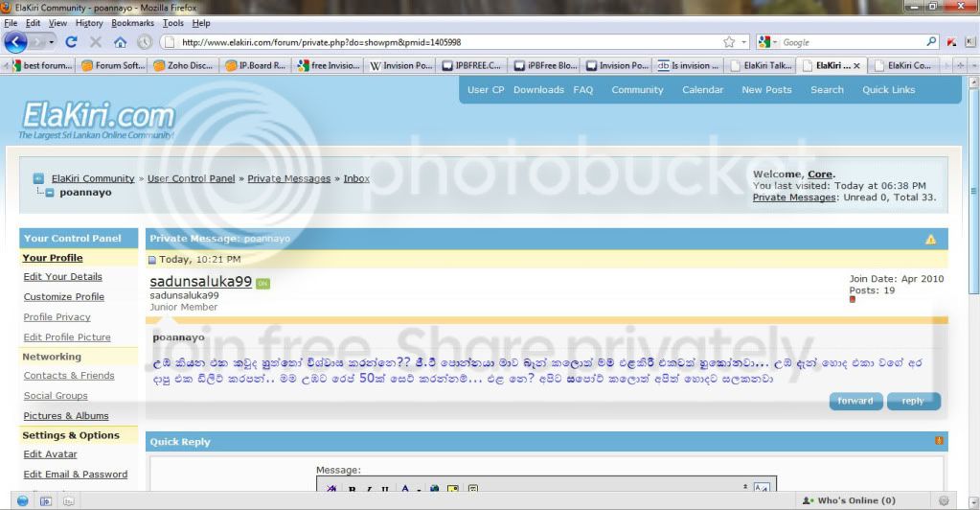Click the globe icon in the status bar
980x510 pixels.
click(22, 500)
